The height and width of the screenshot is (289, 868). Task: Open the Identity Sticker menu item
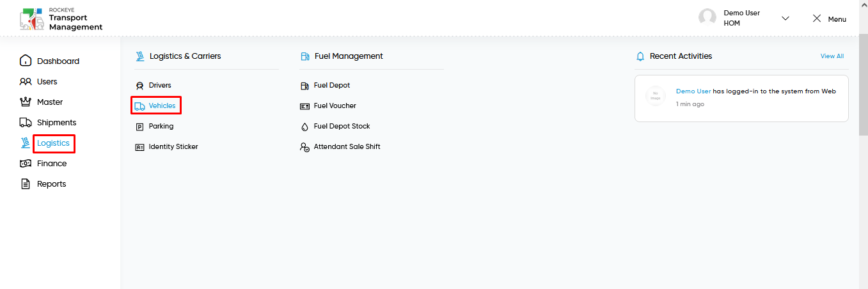tap(173, 146)
